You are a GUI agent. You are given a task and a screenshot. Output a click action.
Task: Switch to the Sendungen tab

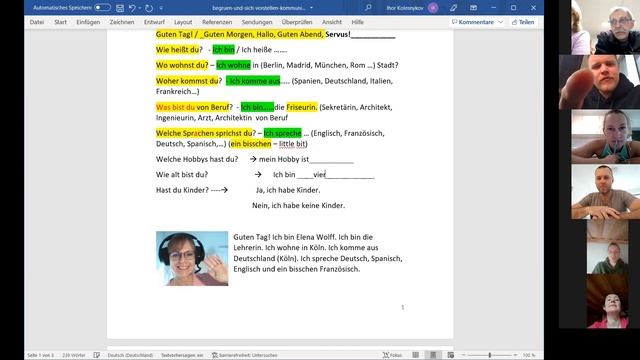click(257, 22)
